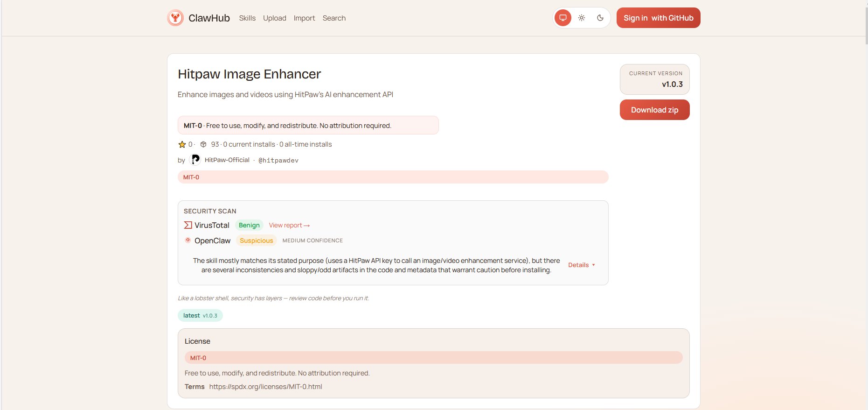Select the latest v1.0.3 version tag
This screenshot has width=868, height=410.
(x=200, y=316)
